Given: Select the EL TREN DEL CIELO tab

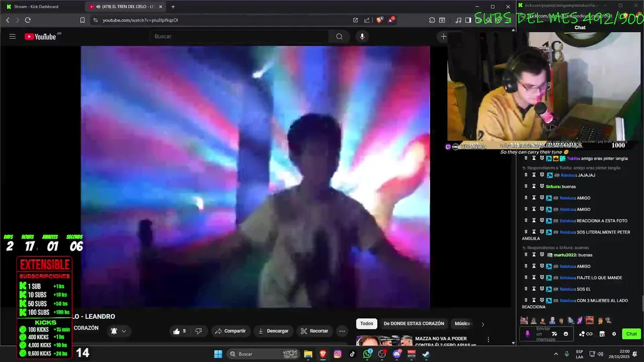Looking at the screenshot, I should pos(125,7).
